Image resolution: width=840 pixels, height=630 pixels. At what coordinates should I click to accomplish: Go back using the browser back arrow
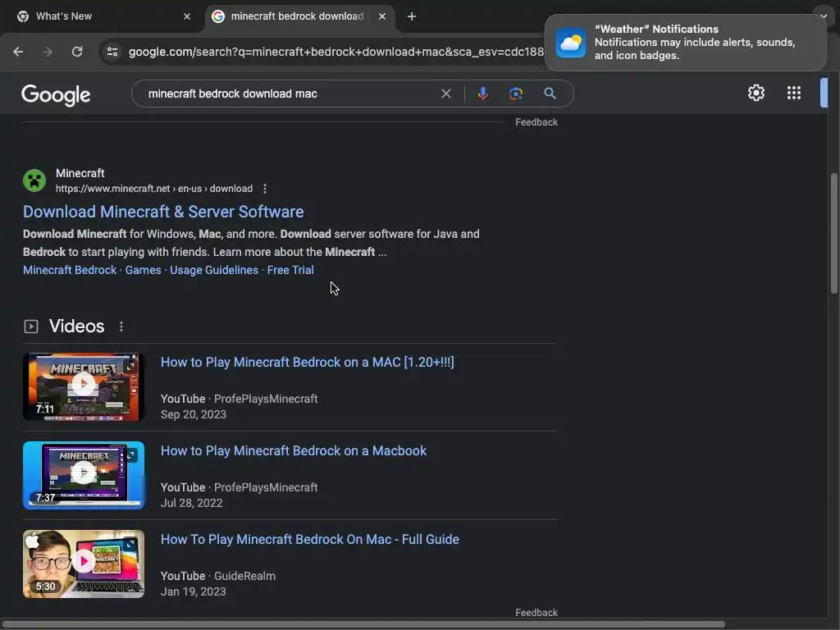click(x=18, y=52)
